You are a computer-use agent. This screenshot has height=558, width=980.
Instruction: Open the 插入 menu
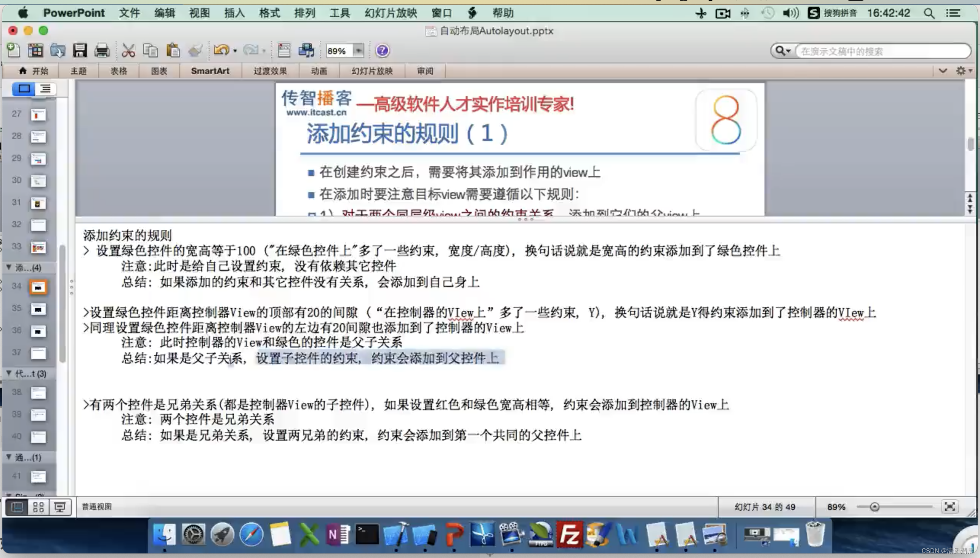point(234,13)
